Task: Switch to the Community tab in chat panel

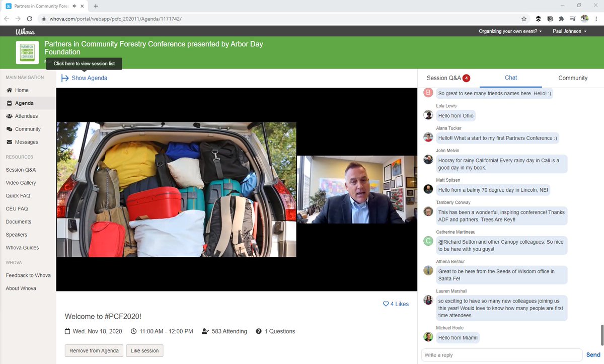Action: 573,78
